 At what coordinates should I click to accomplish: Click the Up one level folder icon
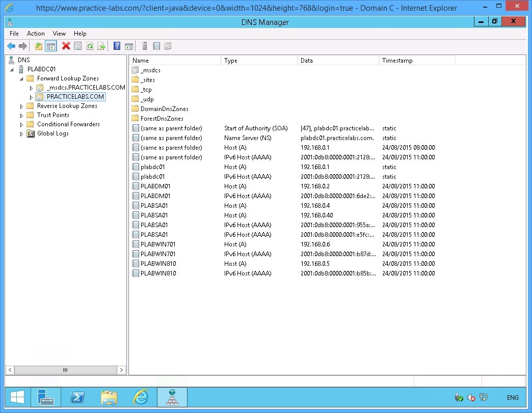click(39, 46)
